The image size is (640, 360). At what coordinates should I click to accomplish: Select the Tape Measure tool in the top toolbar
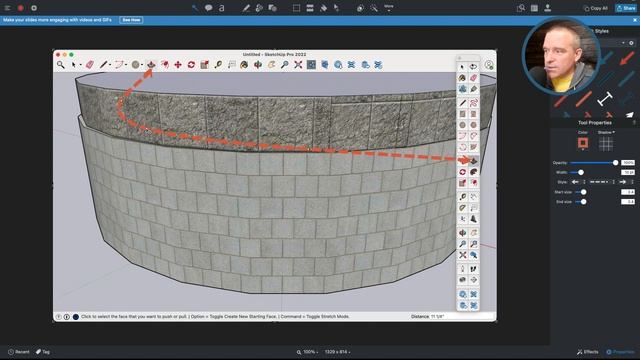point(218,64)
